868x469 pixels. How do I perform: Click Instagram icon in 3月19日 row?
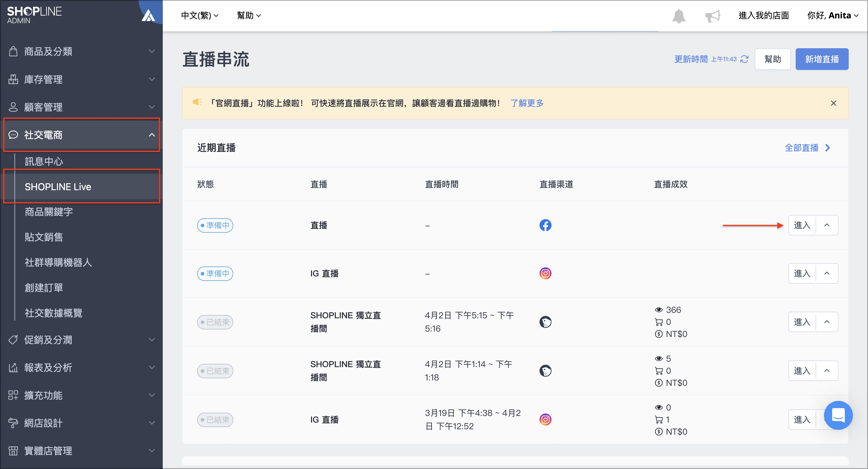pyautogui.click(x=545, y=420)
